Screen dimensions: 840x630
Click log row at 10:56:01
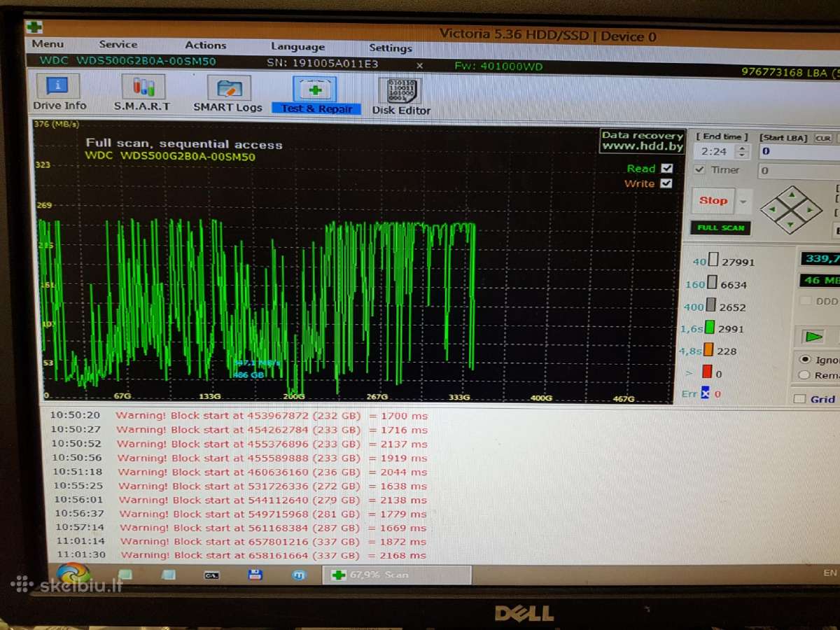tap(239, 500)
